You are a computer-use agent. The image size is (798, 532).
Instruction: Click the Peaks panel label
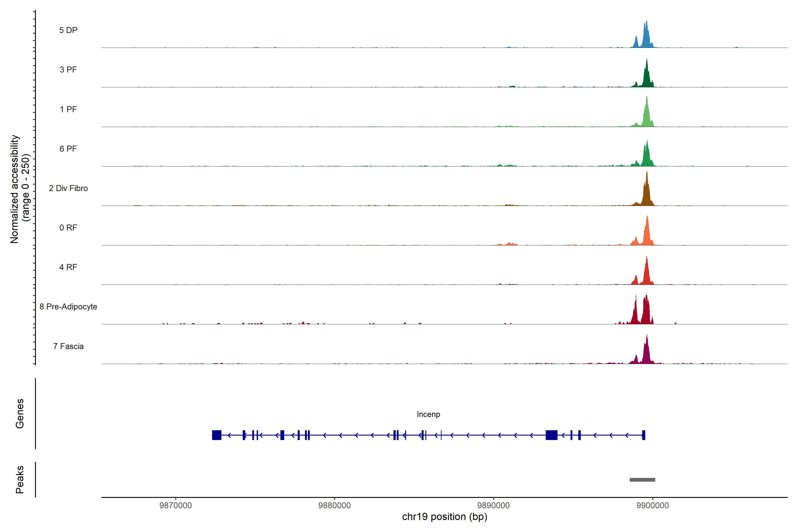(x=20, y=479)
